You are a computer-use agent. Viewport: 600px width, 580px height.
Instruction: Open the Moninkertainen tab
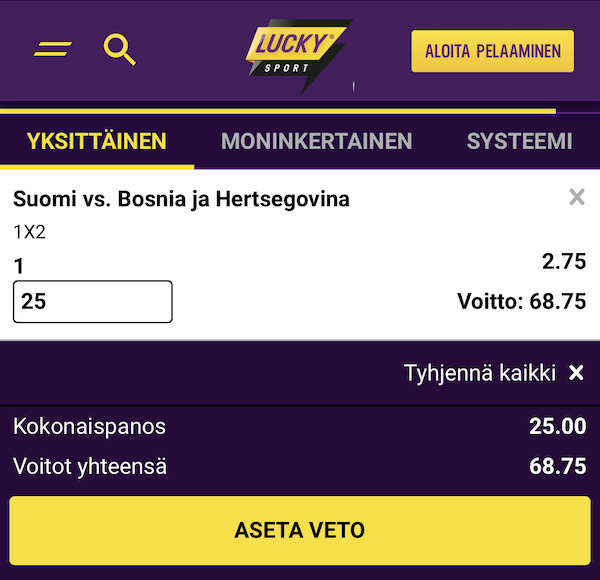coord(316,141)
